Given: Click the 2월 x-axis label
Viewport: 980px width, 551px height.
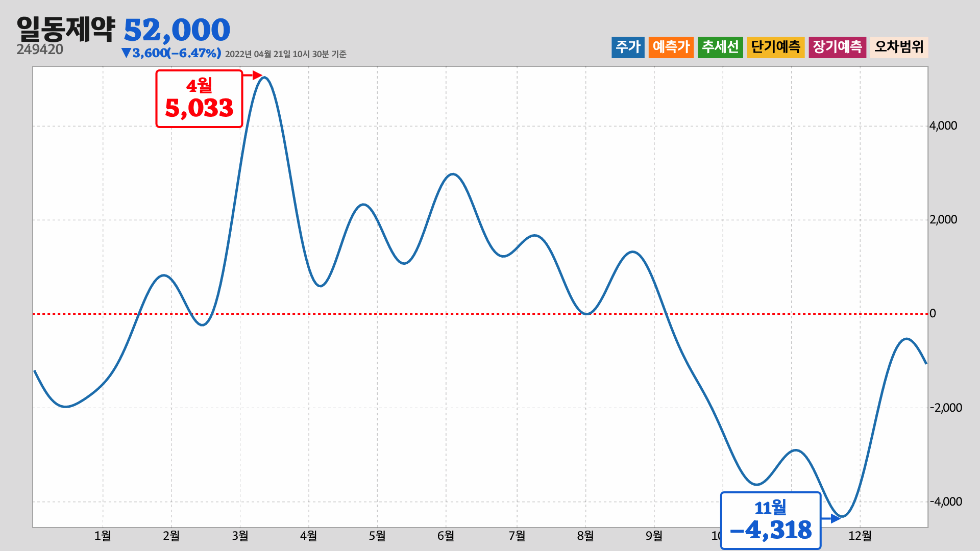Looking at the screenshot, I should [x=171, y=536].
